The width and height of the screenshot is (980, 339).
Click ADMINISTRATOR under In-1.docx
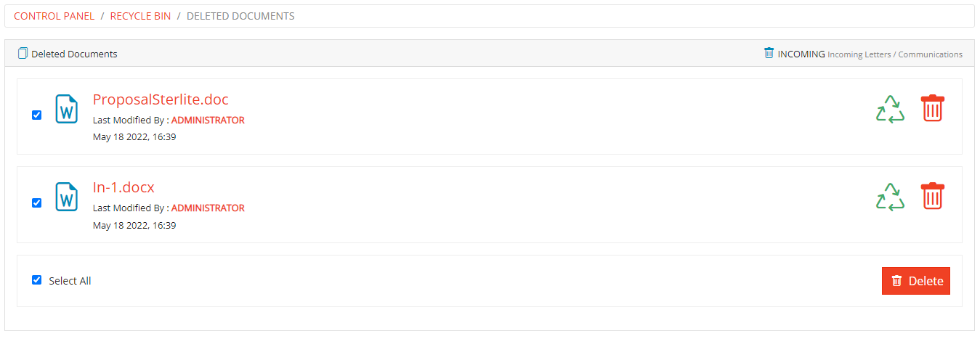pos(208,208)
